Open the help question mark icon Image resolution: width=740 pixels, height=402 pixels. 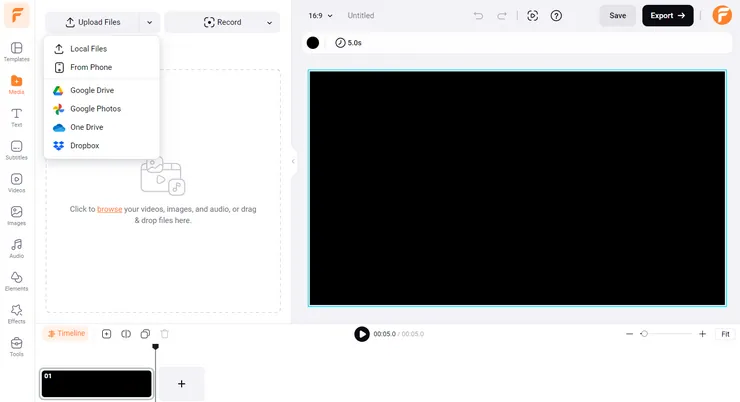pyautogui.click(x=556, y=16)
